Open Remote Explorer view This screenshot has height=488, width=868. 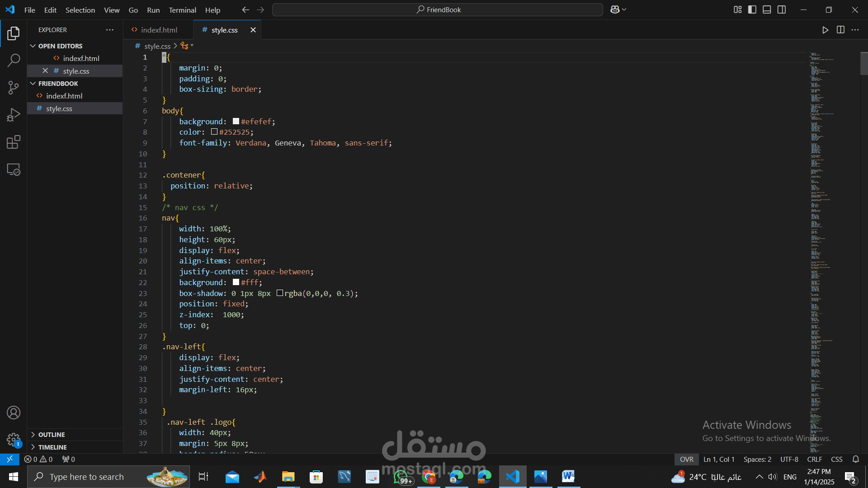coord(14,169)
